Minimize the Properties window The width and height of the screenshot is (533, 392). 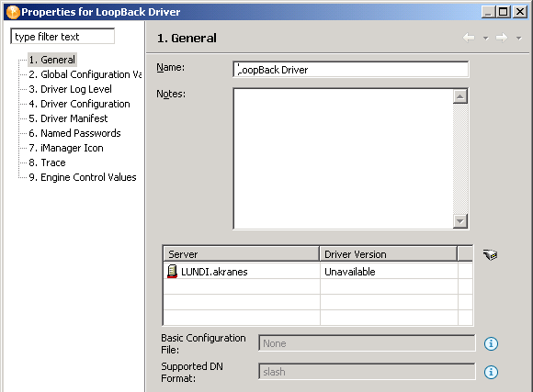coord(488,12)
